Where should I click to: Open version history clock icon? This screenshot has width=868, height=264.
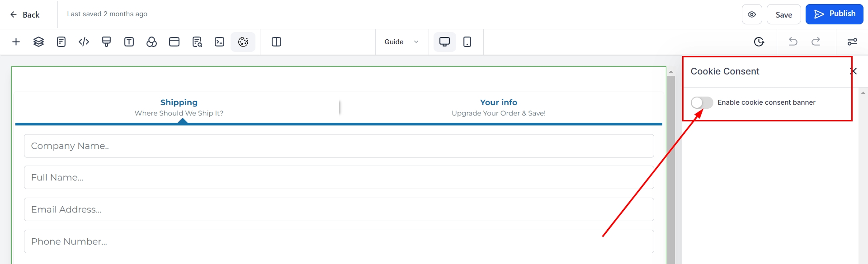tap(759, 42)
